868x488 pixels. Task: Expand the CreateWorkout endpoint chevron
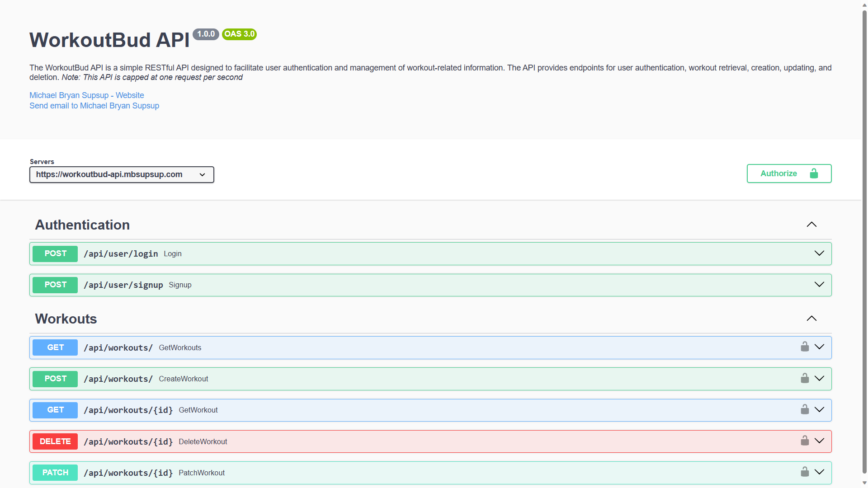click(x=819, y=378)
